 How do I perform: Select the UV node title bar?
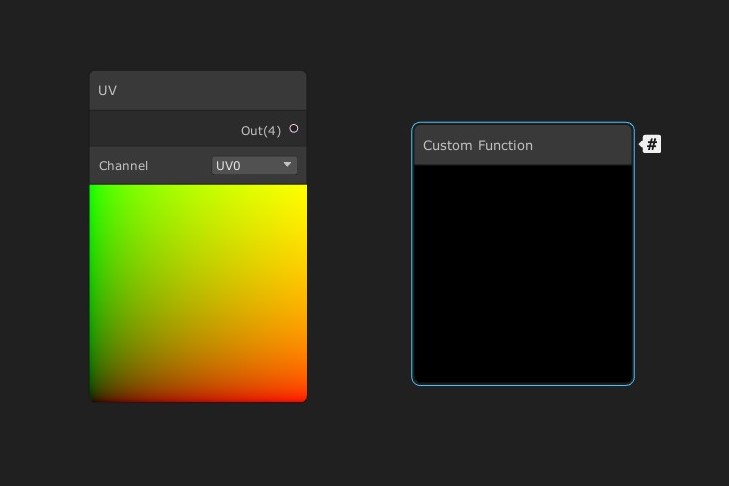click(x=198, y=91)
